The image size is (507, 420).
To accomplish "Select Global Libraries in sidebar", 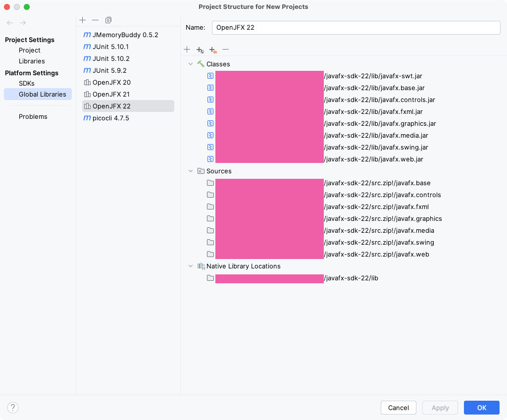I will click(38, 94).
